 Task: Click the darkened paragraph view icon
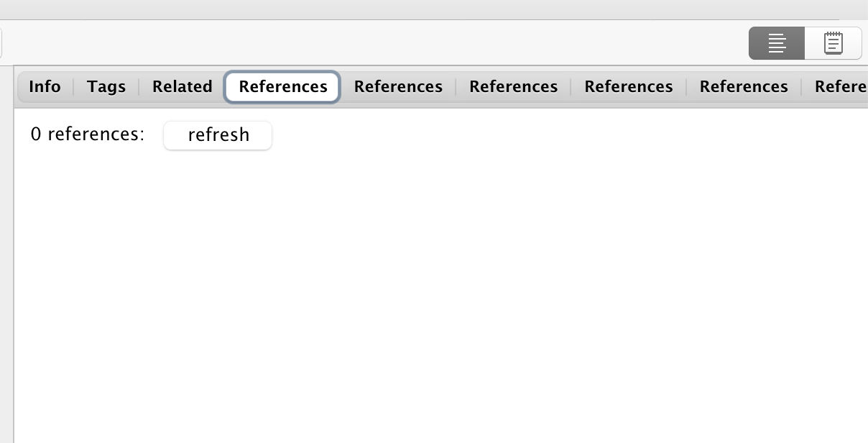pos(777,42)
